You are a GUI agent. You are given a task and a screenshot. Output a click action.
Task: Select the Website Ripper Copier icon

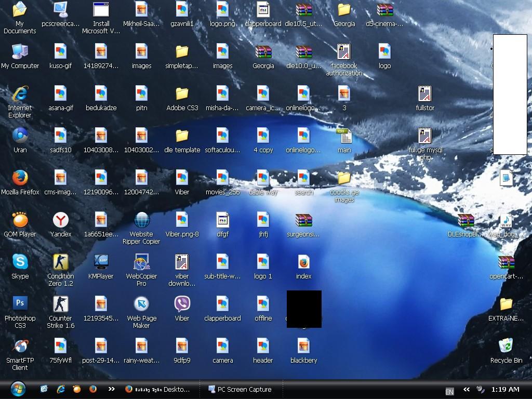point(141,220)
